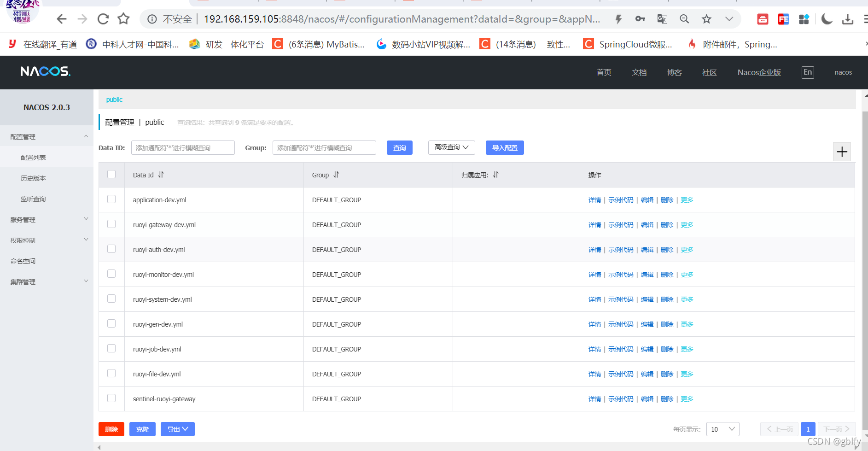Reload the page with the refresh icon
This screenshot has width=868, height=451.
pyautogui.click(x=103, y=19)
